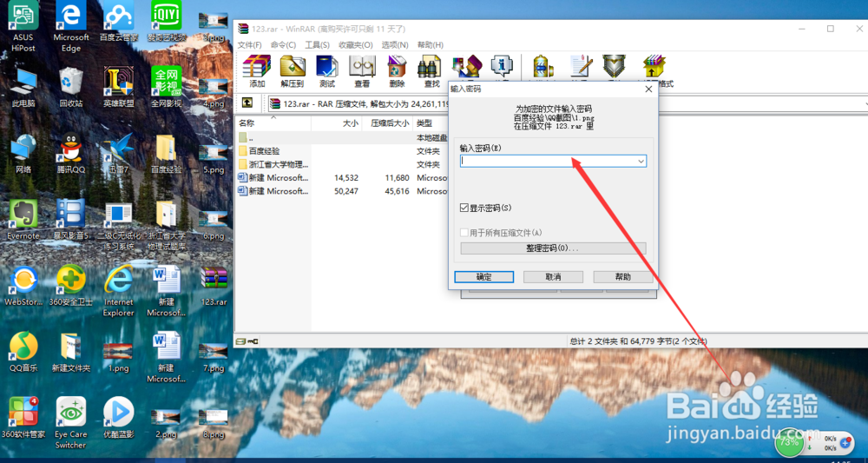The width and height of the screenshot is (868, 463).
Task: Click the Protect shield toolbar icon
Action: click(x=614, y=66)
